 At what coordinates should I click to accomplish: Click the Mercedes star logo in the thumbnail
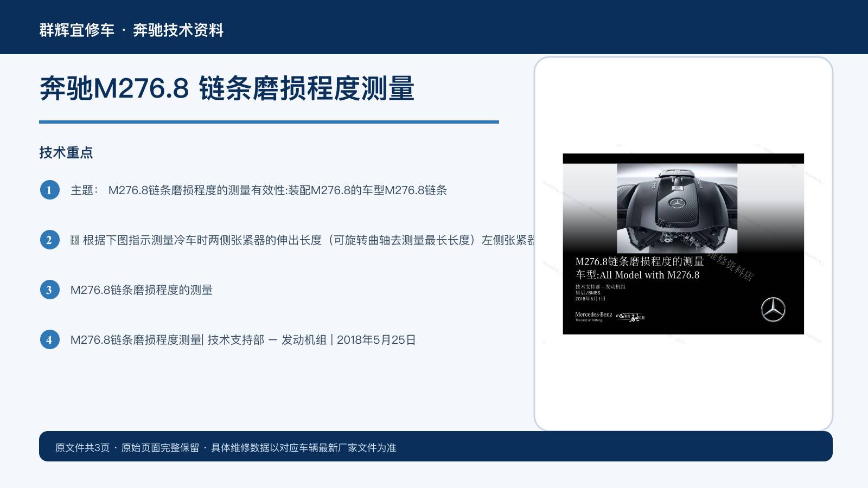(x=773, y=310)
